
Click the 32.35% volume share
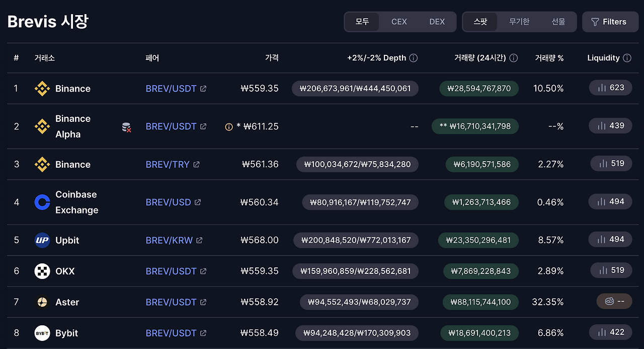click(x=548, y=302)
